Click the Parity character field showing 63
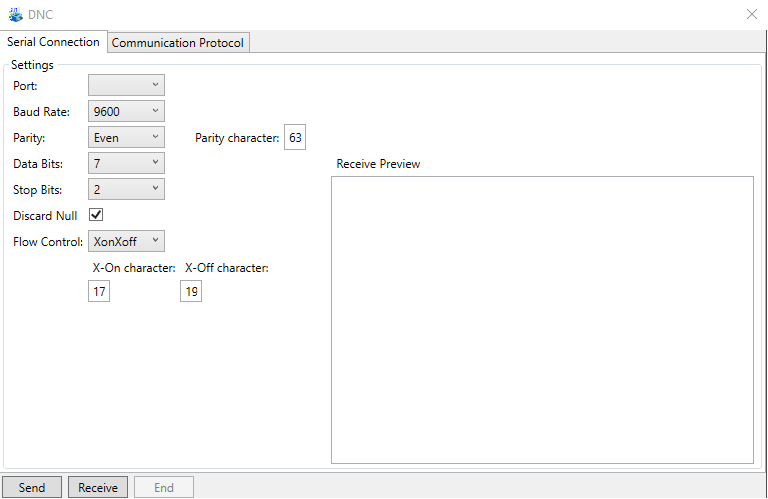The image size is (768, 499). 295,138
